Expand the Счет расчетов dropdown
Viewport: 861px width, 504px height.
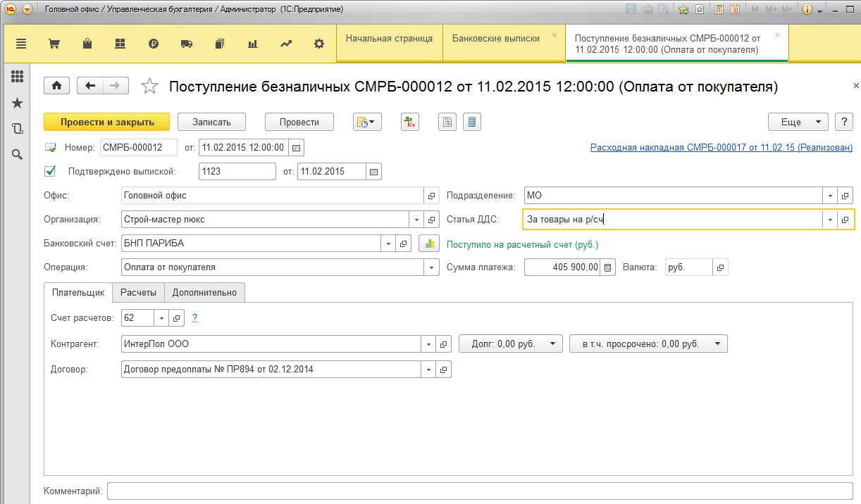pos(161,318)
